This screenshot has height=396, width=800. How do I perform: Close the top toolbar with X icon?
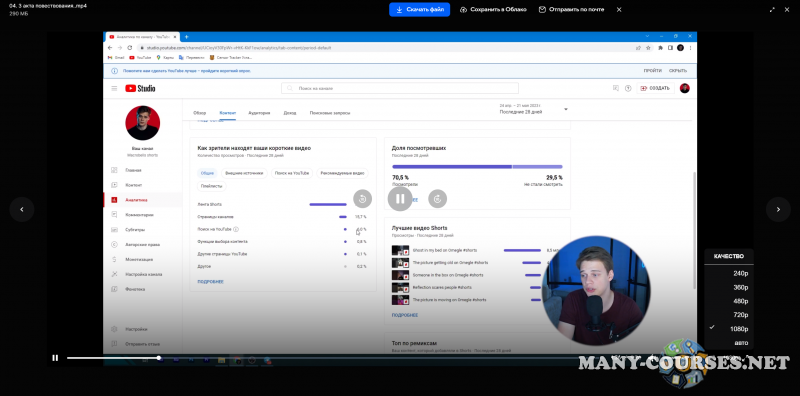click(x=619, y=9)
